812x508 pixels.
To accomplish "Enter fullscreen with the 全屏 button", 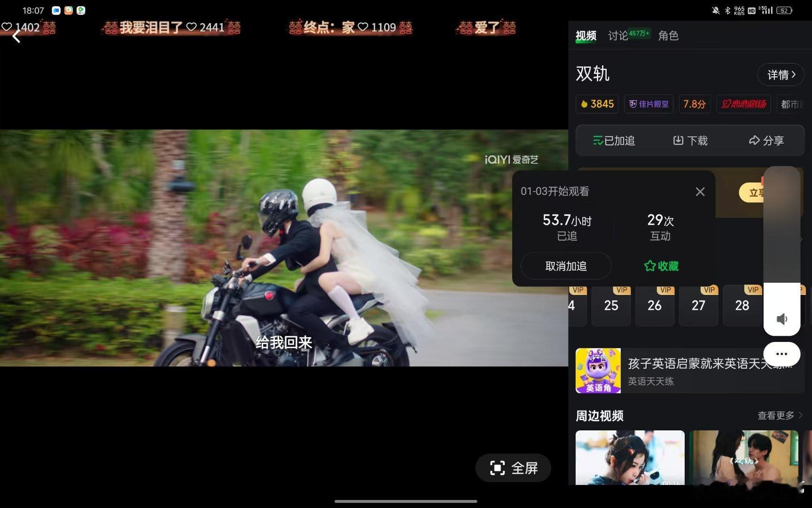I will (513, 468).
